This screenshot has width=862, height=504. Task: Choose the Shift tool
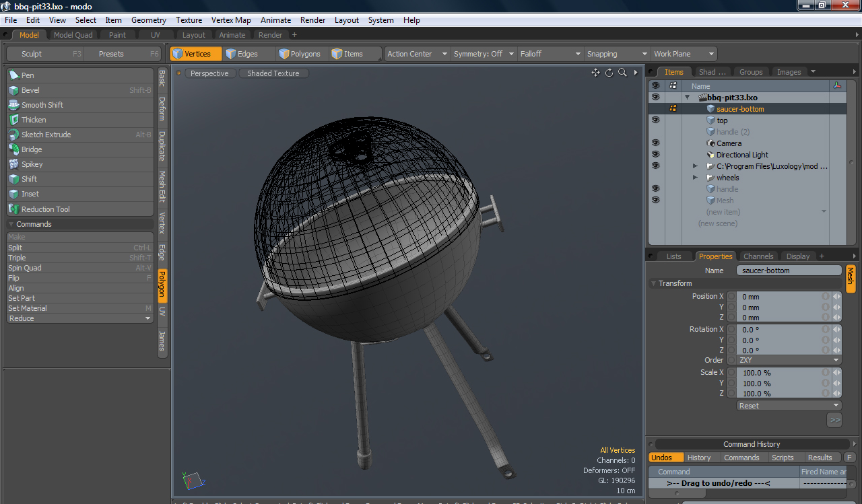[80, 179]
